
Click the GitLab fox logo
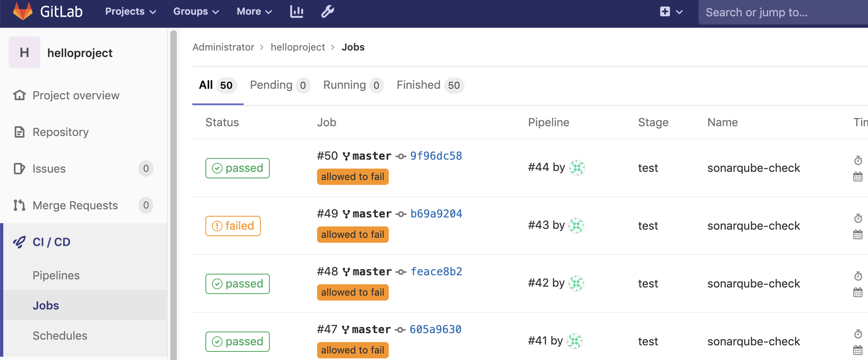(23, 11)
